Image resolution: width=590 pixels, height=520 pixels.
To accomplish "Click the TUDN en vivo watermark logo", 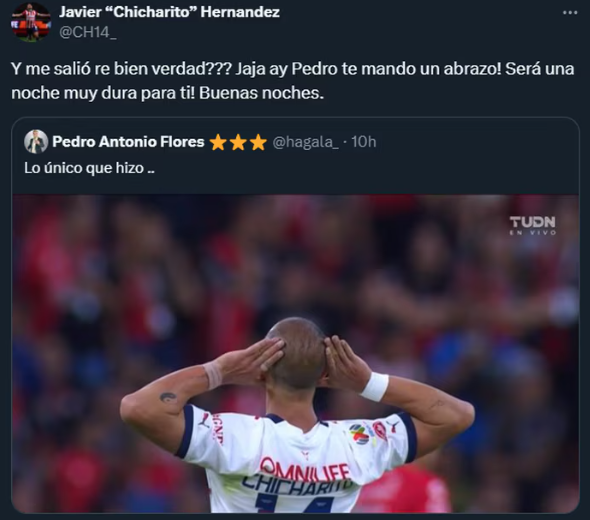I will (x=532, y=226).
